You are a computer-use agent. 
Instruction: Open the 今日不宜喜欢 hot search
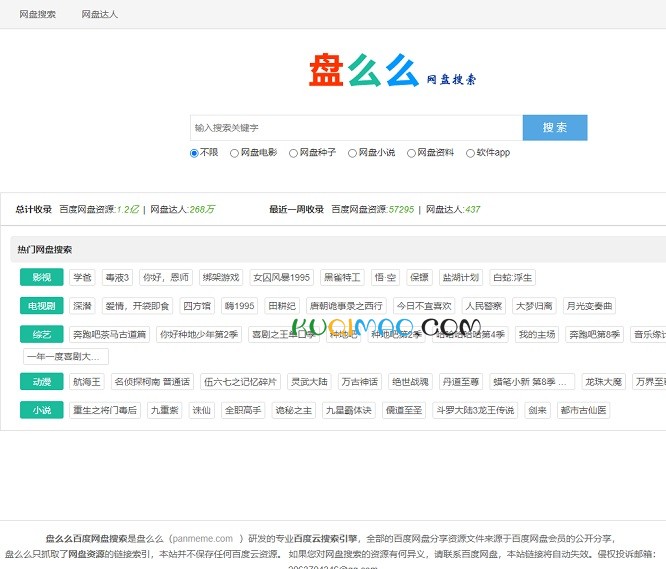click(x=424, y=306)
